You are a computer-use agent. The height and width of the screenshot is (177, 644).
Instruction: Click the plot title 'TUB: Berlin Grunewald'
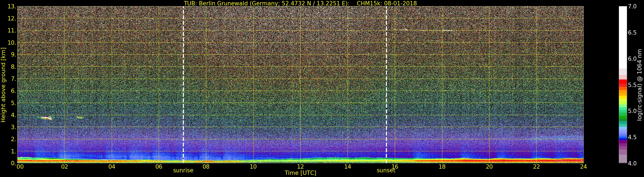[300, 3]
